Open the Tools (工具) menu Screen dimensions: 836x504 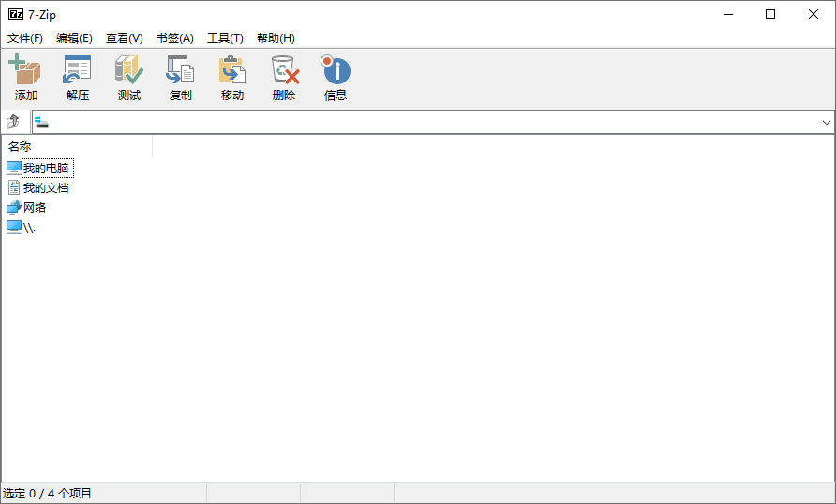225,38
